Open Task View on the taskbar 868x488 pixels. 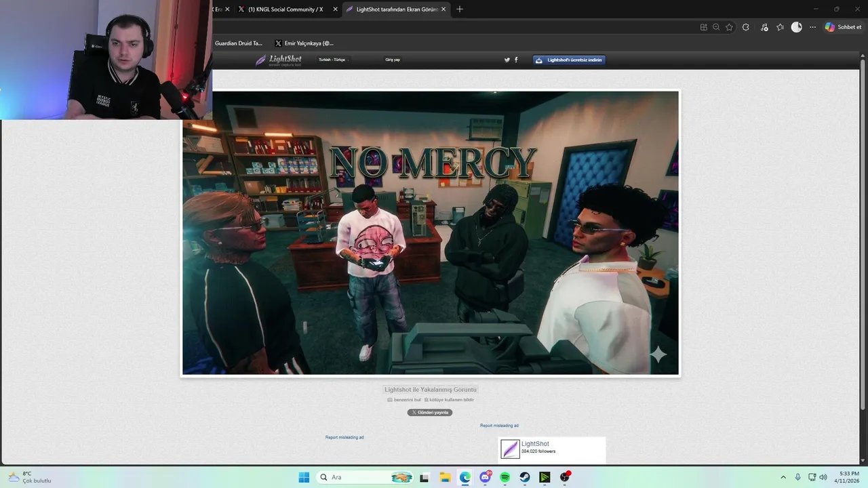[x=425, y=477]
